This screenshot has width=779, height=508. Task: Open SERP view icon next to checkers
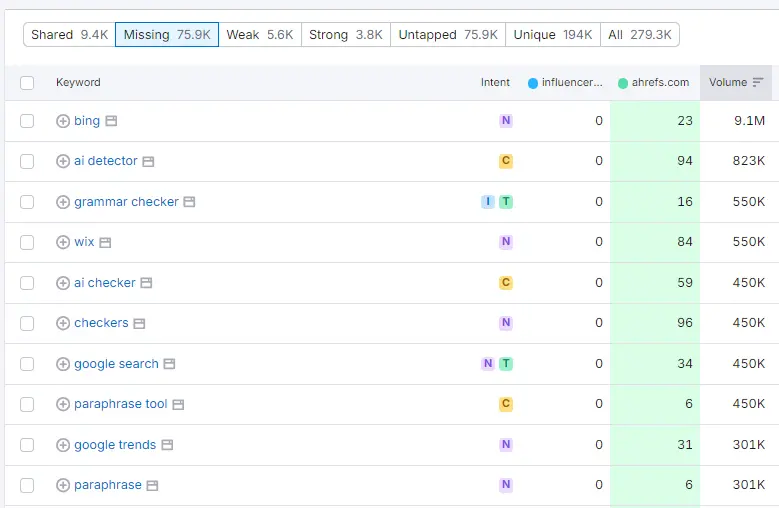click(139, 323)
